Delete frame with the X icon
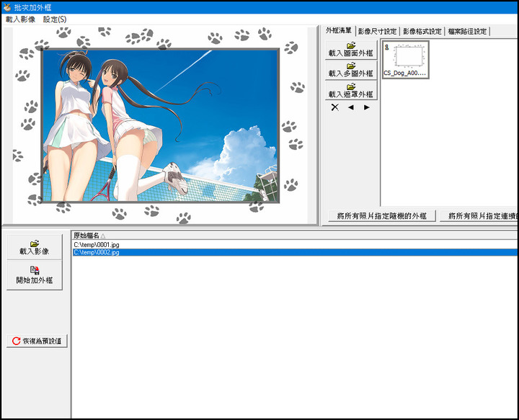519x420 pixels. click(x=335, y=107)
